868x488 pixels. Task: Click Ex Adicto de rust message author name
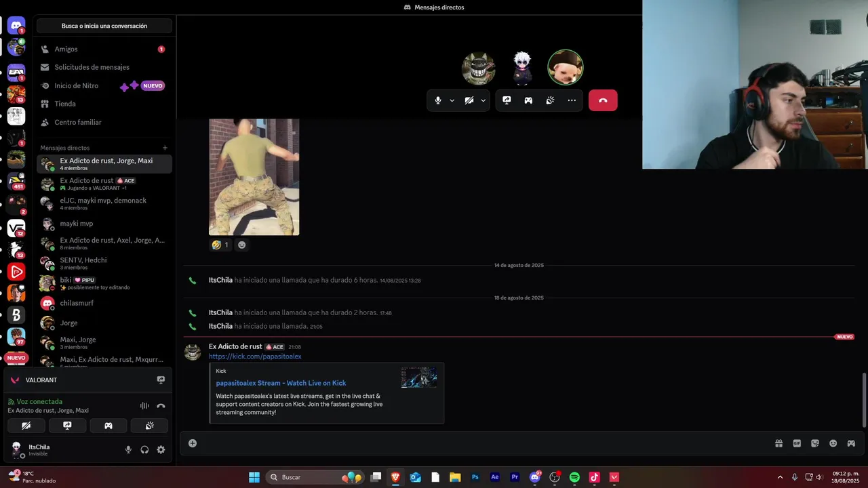click(x=235, y=346)
